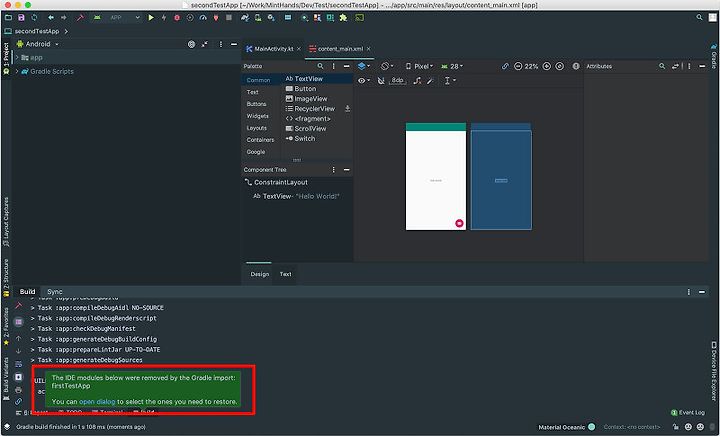
Task: Close the MainActivity.kt tab
Action: tap(298, 49)
